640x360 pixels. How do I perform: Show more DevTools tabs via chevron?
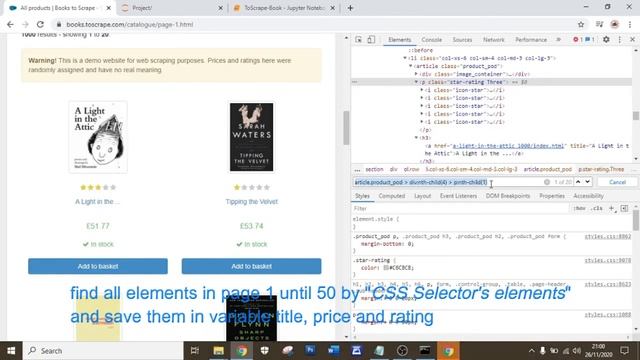pyautogui.click(x=558, y=40)
